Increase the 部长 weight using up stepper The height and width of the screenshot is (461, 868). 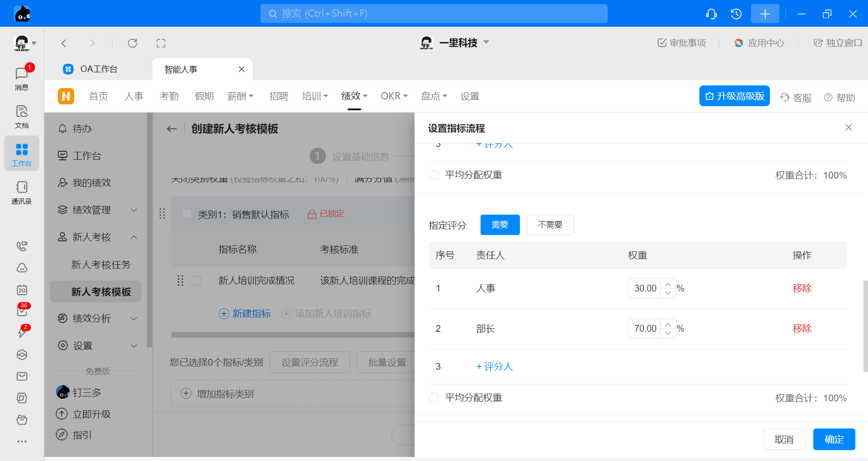coord(668,325)
